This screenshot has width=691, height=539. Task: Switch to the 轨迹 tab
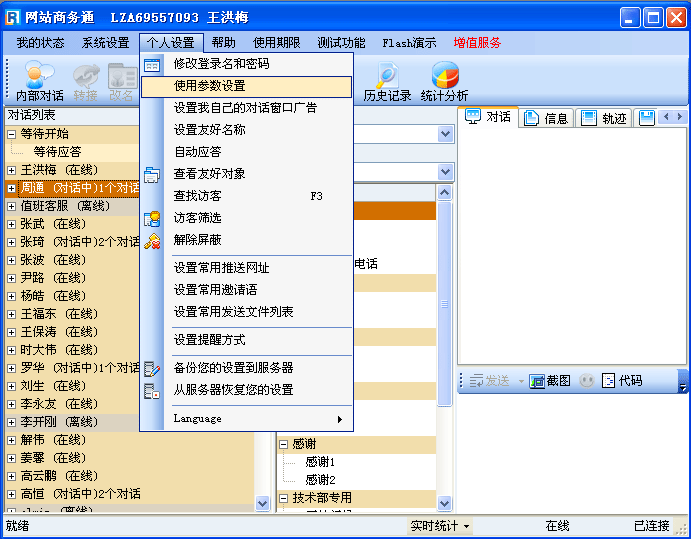tap(604, 118)
